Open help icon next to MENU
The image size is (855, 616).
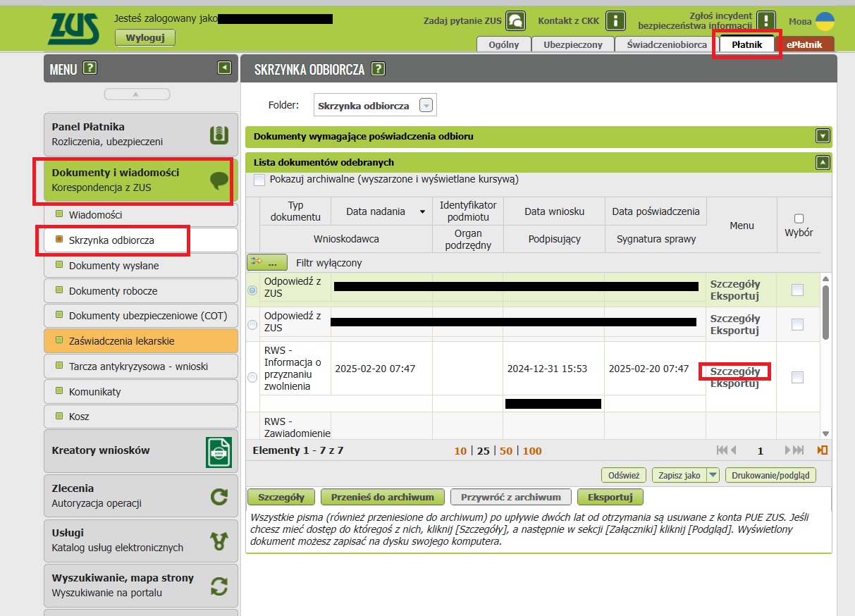coord(90,68)
